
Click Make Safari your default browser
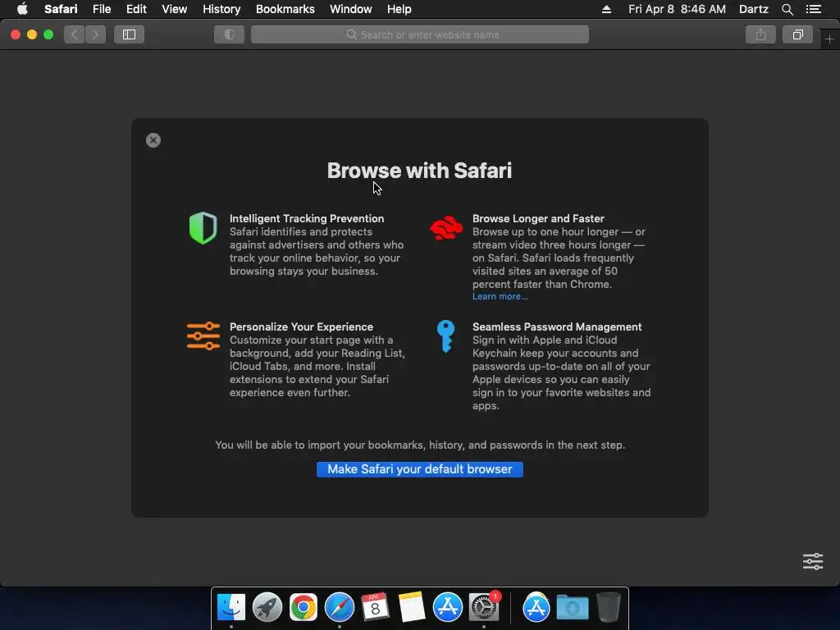420,469
